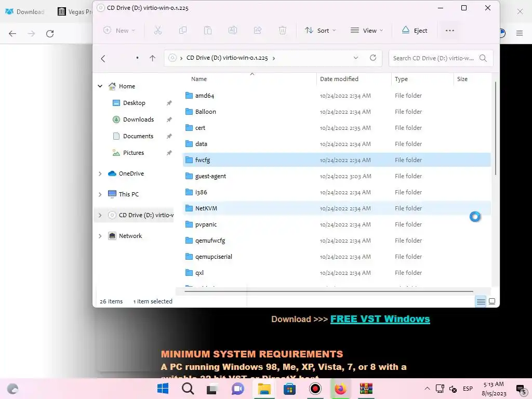Select Network in navigation pane
This screenshot has width=532, height=399.
(130, 236)
